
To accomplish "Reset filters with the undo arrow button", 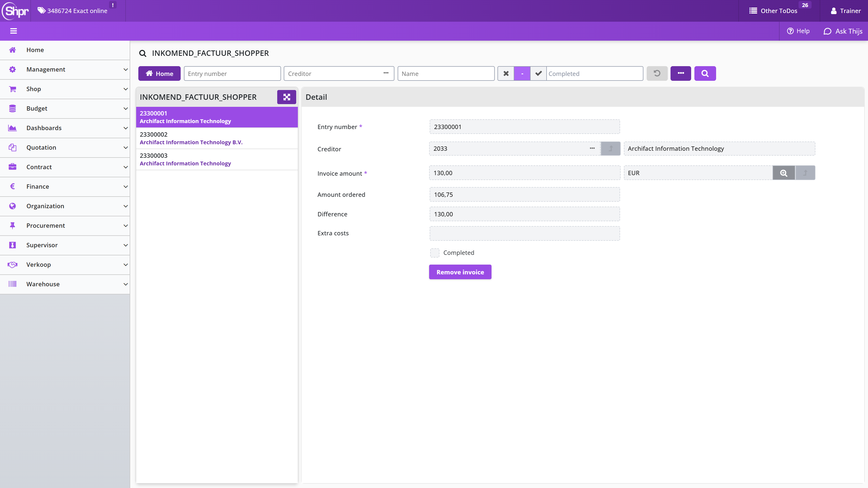I will pos(657,73).
